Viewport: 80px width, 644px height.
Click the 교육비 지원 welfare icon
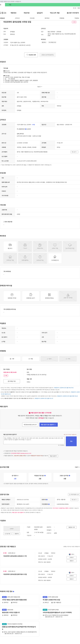click(55, 246)
